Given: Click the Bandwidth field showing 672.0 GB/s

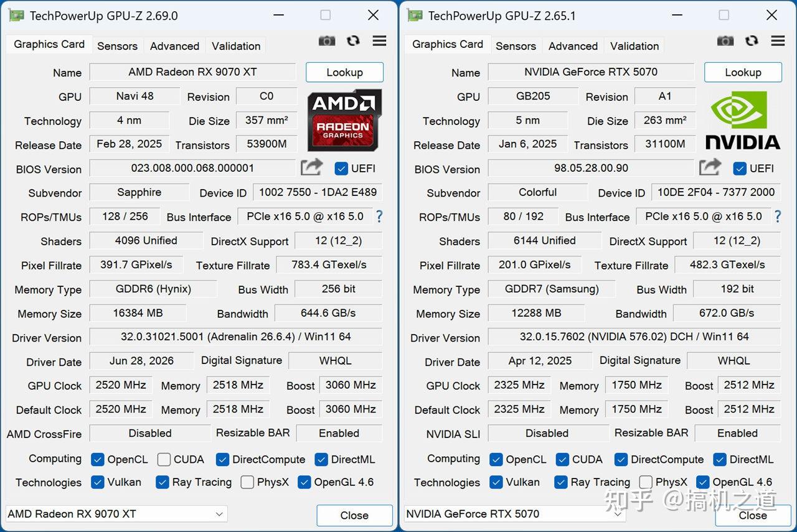Looking at the screenshot, I should point(727,313).
